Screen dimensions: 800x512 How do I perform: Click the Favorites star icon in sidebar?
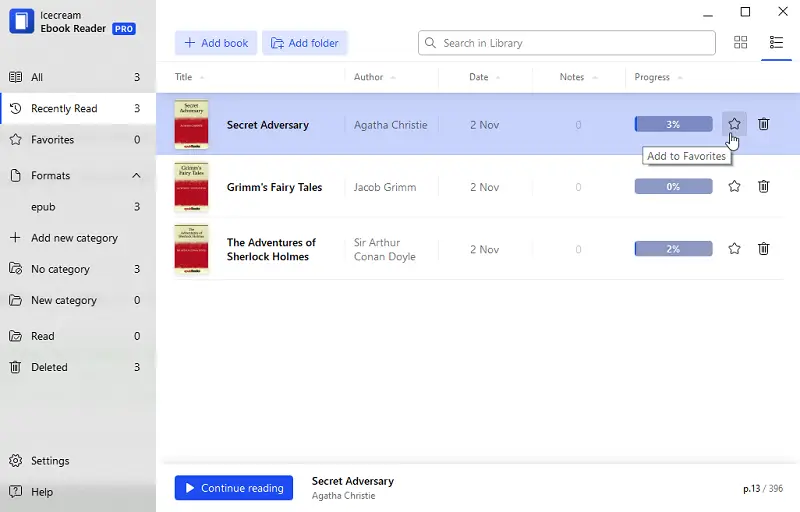pyautogui.click(x=16, y=139)
